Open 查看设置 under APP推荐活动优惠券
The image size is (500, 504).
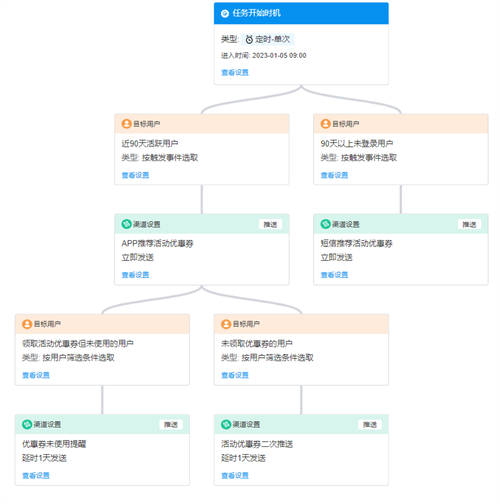(x=135, y=275)
